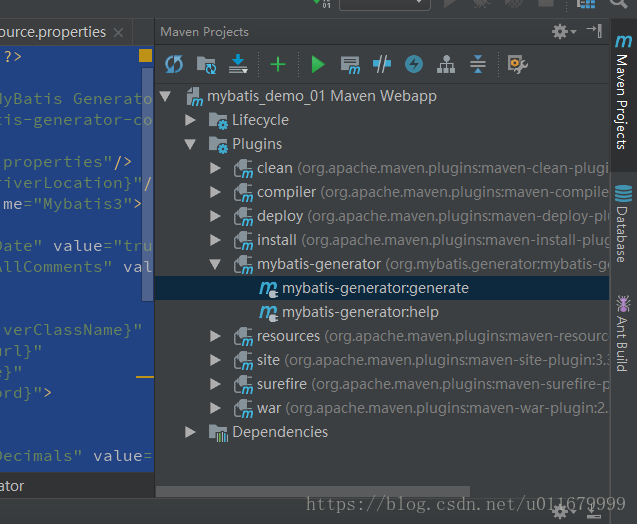The height and width of the screenshot is (524, 637).
Task: Click the Maven Projects panel horizontal scrollbar
Action: pos(313,491)
